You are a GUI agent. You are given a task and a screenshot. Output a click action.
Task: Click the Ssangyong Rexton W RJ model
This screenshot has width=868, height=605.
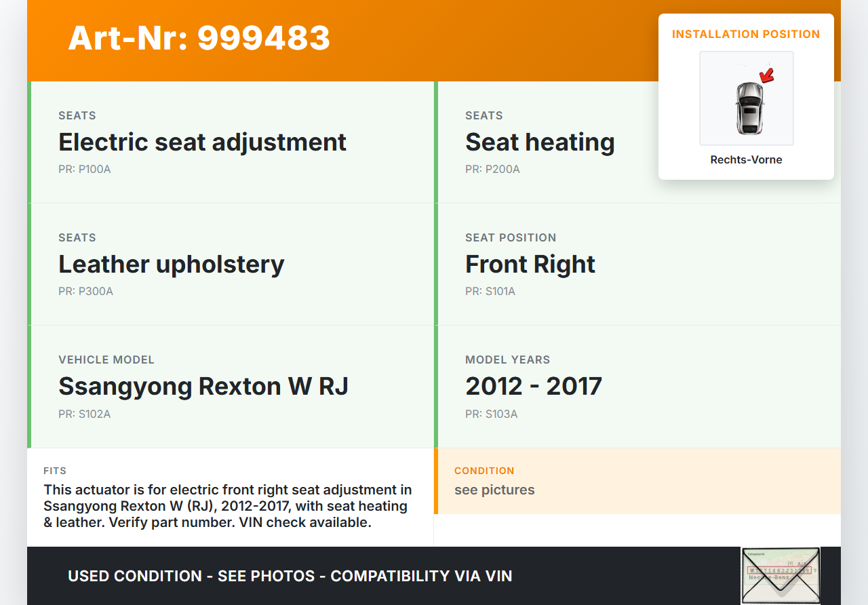[203, 386]
